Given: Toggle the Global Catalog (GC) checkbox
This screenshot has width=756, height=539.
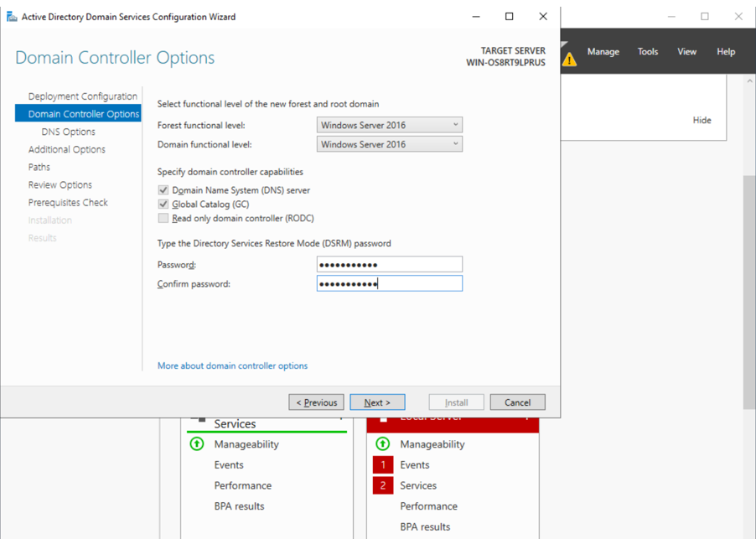Looking at the screenshot, I should coord(163,205).
